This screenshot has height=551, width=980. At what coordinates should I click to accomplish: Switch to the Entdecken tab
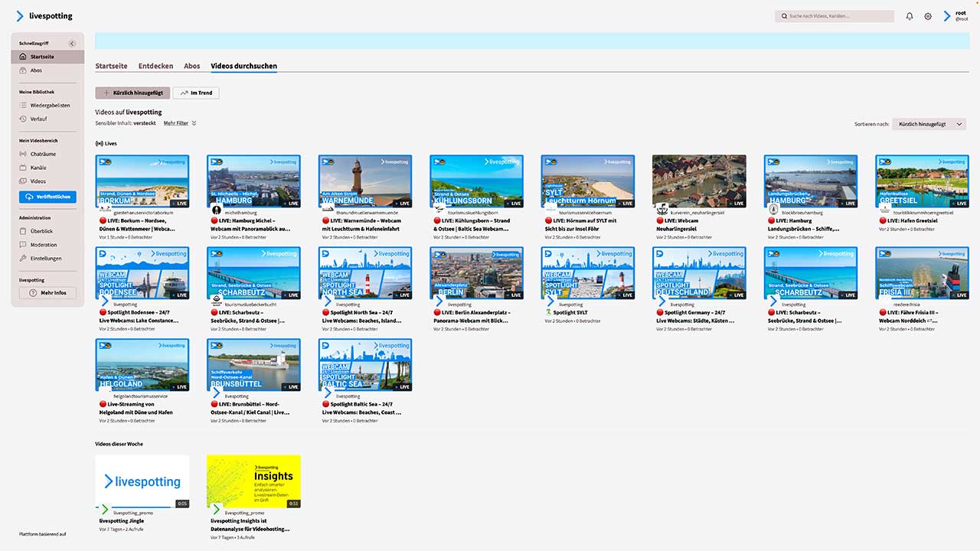coord(155,67)
